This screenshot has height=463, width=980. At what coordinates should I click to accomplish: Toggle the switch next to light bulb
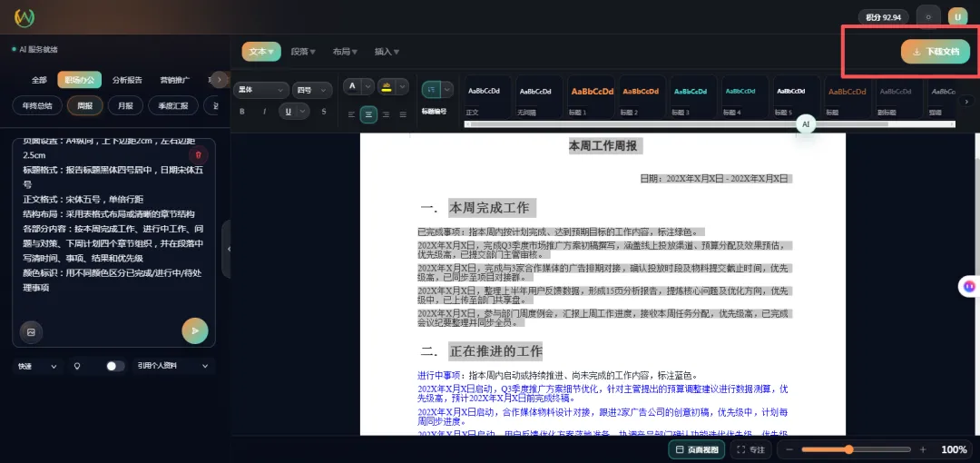pyautogui.click(x=115, y=366)
